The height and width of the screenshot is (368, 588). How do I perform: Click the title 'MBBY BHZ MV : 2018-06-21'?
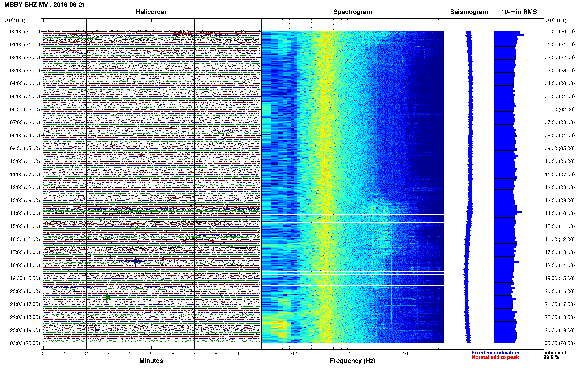45,5
